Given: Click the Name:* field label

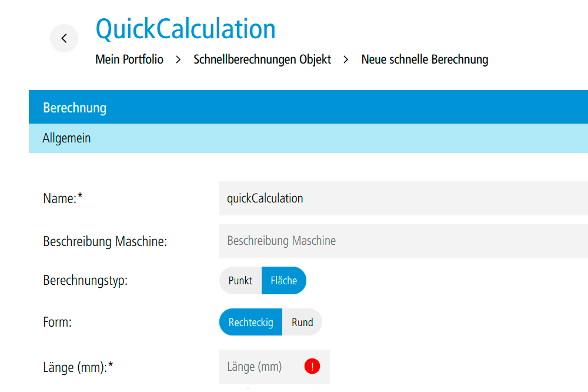Looking at the screenshot, I should (x=63, y=199).
